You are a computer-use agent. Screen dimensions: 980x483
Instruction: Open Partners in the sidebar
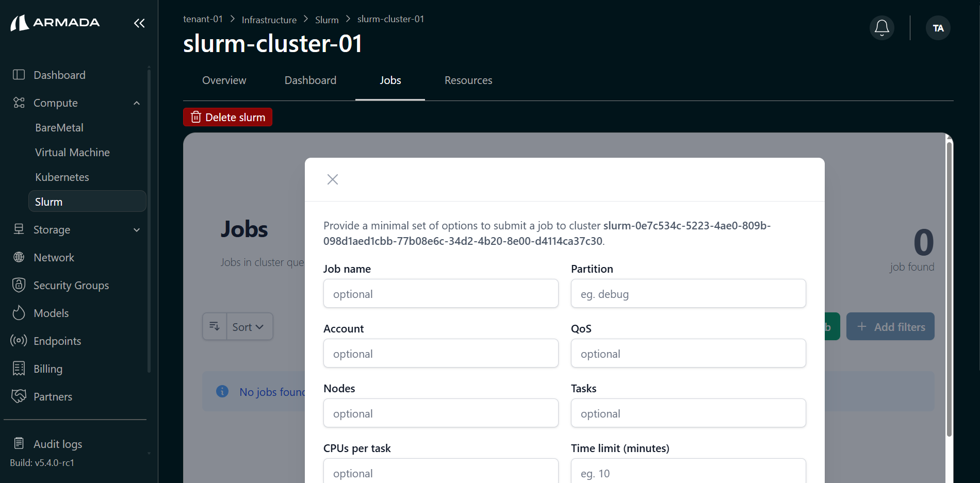coord(53,396)
